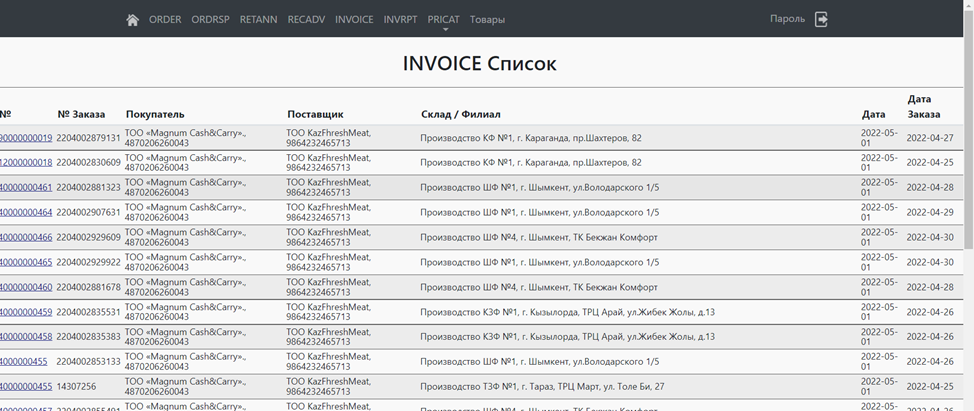Open the INVRPT section
The height and width of the screenshot is (411, 974).
[400, 20]
